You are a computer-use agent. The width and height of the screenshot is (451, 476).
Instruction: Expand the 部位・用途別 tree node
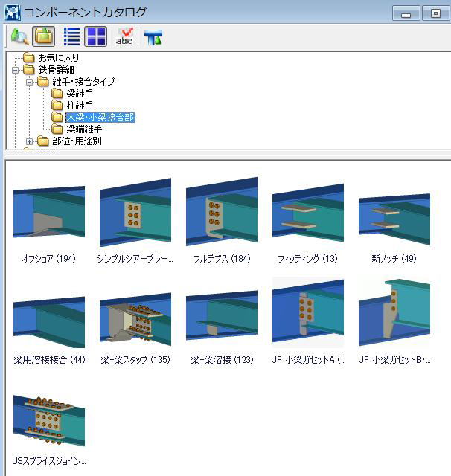pos(30,141)
